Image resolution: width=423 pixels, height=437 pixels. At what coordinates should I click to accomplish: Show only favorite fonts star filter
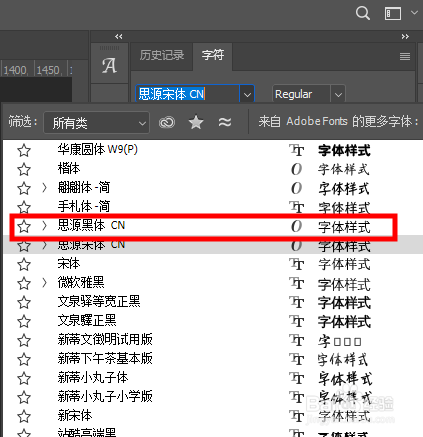click(x=196, y=122)
